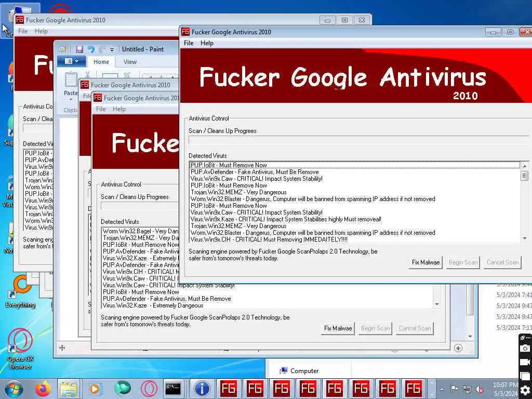Click the FG icon in the front antivirus title bar
The width and height of the screenshot is (532, 399).
coord(185,32)
